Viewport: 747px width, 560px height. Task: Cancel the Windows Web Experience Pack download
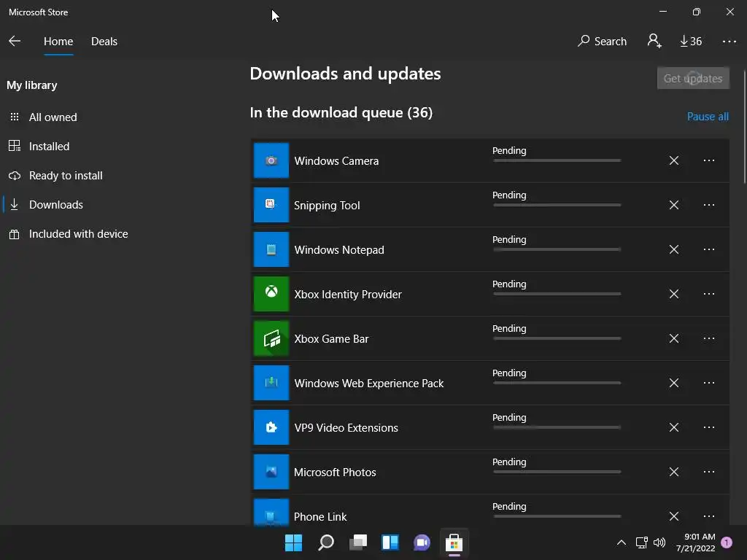673,383
